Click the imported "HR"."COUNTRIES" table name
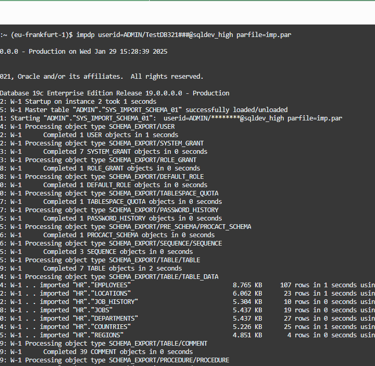The width and height of the screenshot is (375, 366). (102, 326)
